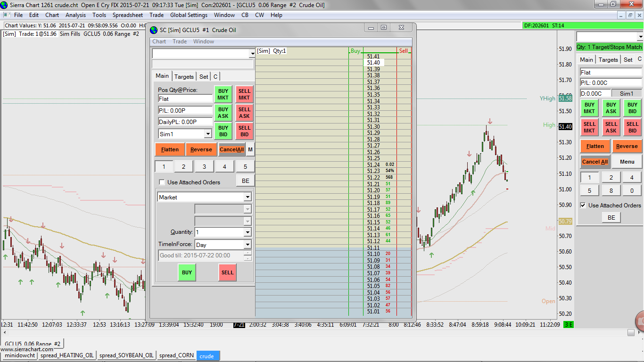Open the Trade menu in the Crude Oil trade window
This screenshot has width=644, height=362.
(180, 41)
